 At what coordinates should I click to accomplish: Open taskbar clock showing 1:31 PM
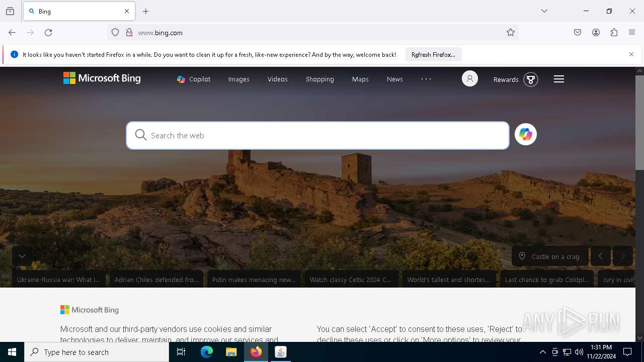pos(602,352)
